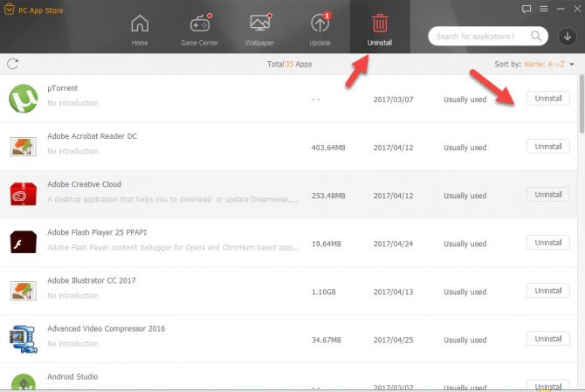
Task: Select the Adobe Flash Player 25 PPAPI name
Action: (97, 232)
